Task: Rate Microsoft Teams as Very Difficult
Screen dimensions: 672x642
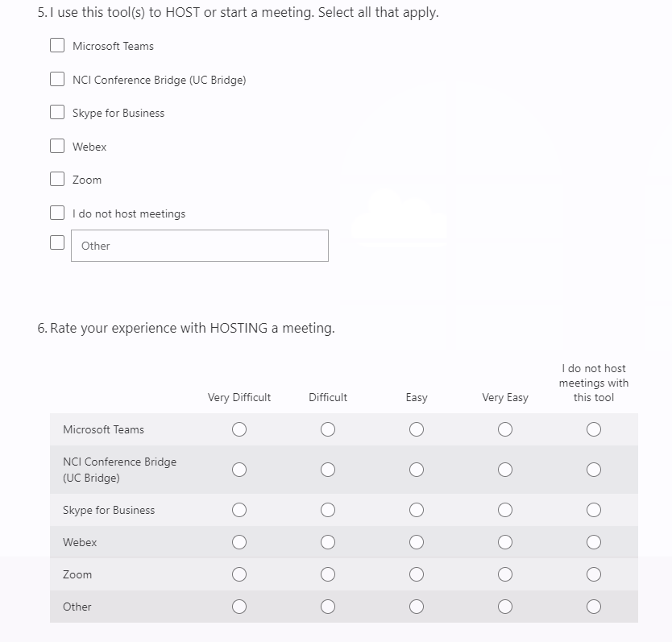Action: point(239,429)
